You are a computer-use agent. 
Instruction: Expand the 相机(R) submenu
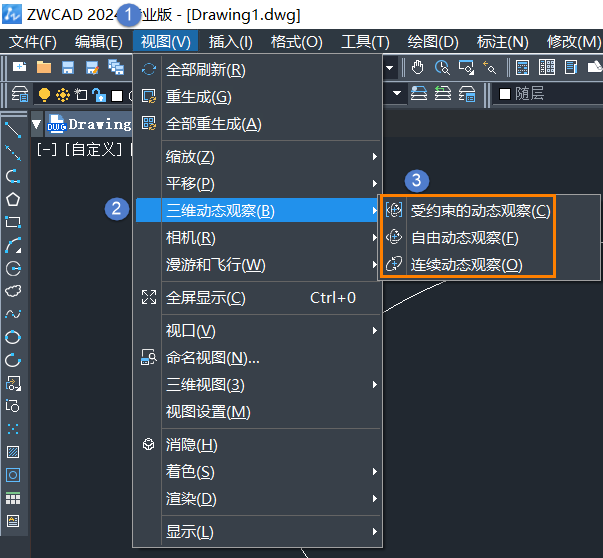click(258, 238)
